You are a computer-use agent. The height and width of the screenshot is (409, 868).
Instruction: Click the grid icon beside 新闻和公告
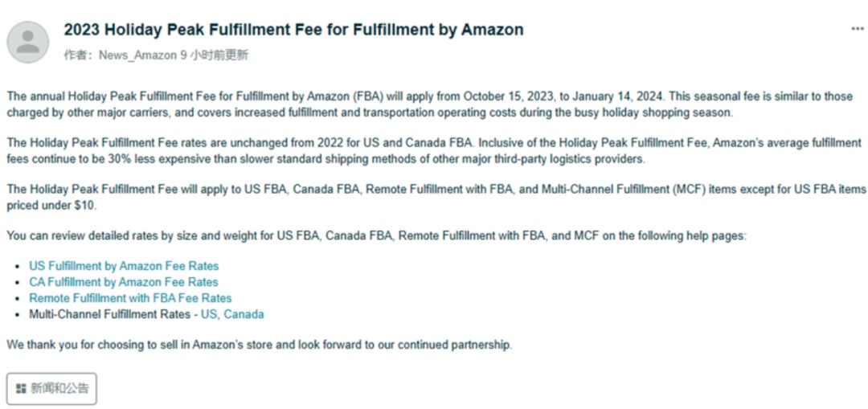(x=21, y=389)
